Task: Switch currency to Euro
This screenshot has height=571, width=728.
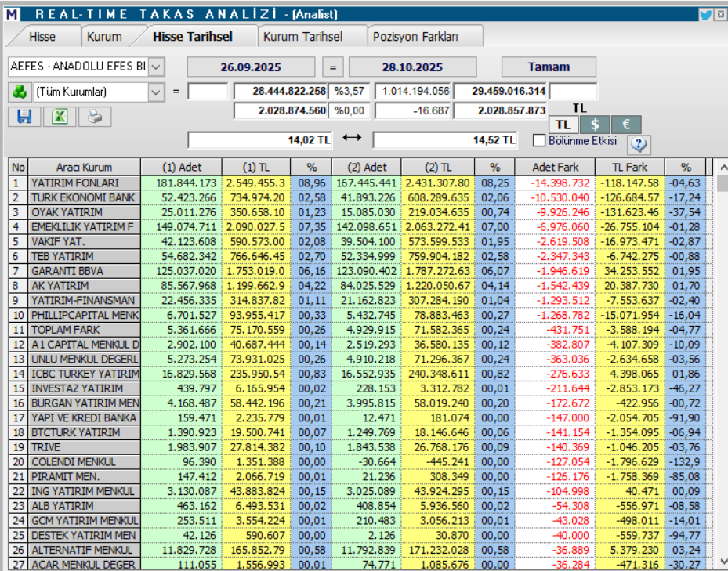Action: [626, 125]
